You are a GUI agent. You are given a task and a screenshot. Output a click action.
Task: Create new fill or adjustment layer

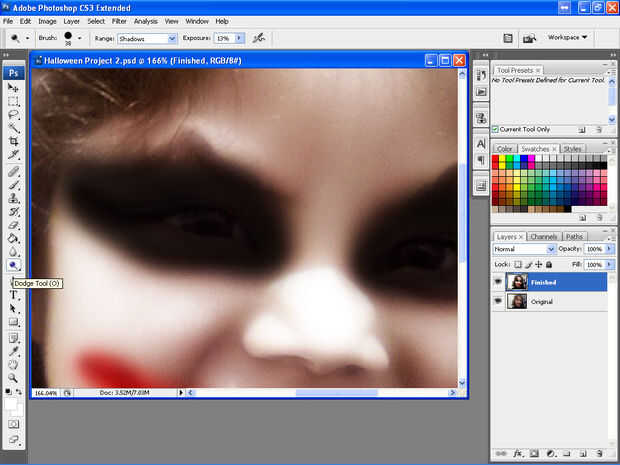[550, 453]
